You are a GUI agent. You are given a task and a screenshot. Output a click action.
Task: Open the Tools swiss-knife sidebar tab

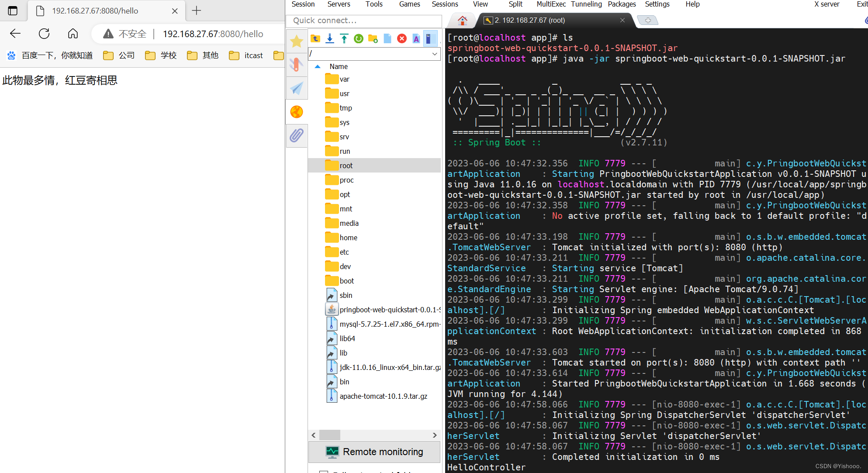click(x=297, y=65)
